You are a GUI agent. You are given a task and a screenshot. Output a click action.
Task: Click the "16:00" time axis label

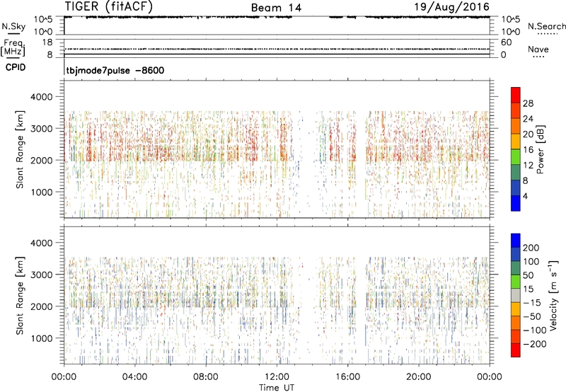[x=347, y=377]
